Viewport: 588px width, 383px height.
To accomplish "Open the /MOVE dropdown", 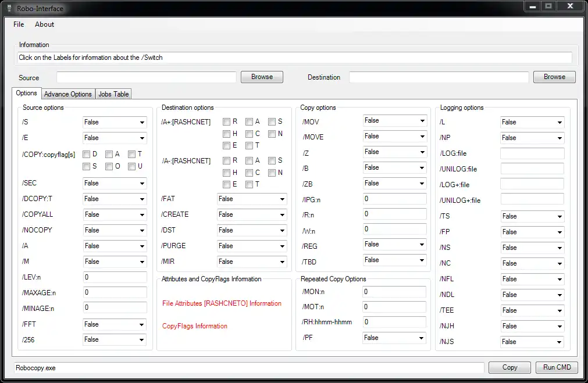I will point(395,137).
